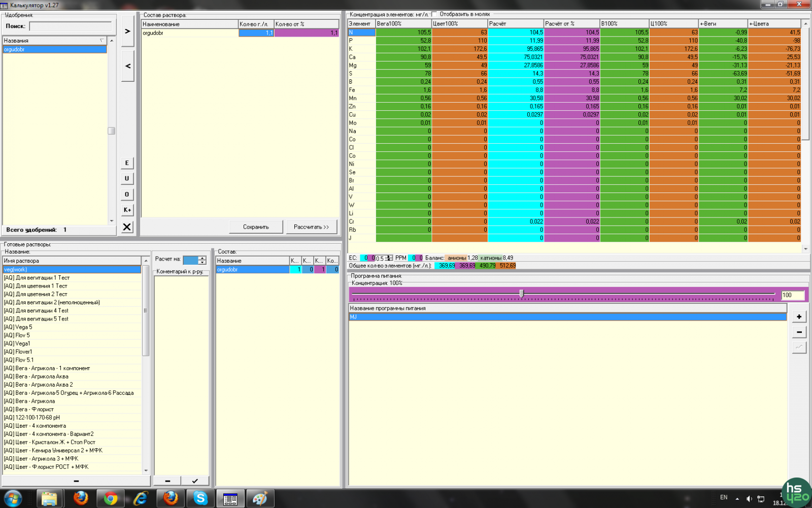Open Skype from the taskbar

pyautogui.click(x=200, y=498)
